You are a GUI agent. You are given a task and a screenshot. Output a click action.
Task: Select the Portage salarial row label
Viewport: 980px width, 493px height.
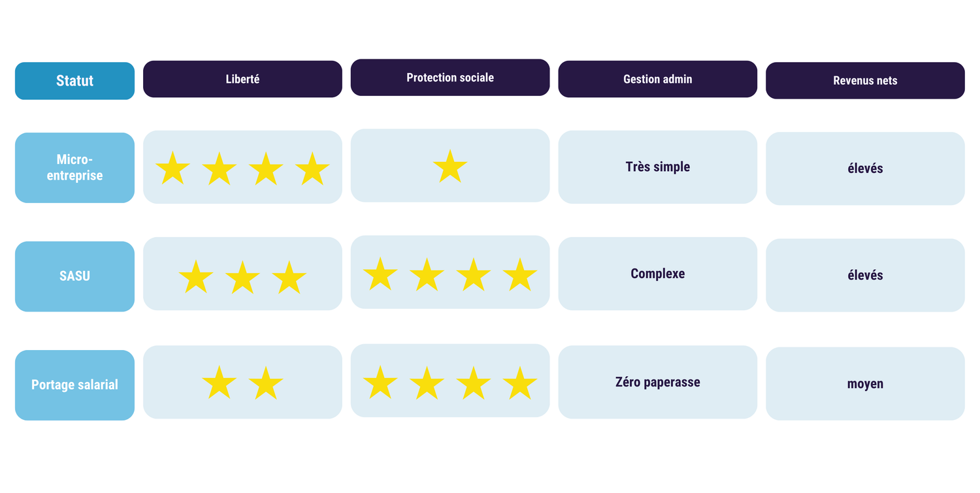click(74, 385)
